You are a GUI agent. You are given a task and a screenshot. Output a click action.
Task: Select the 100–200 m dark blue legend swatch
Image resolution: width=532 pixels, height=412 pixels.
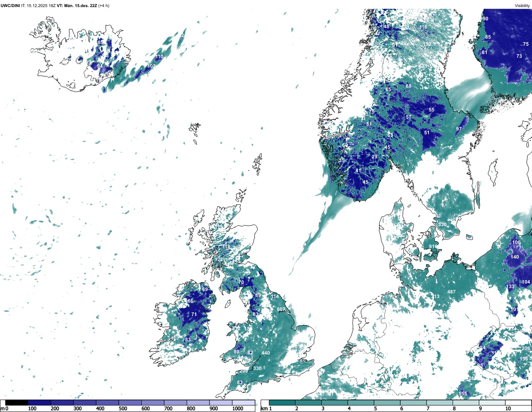39,402
